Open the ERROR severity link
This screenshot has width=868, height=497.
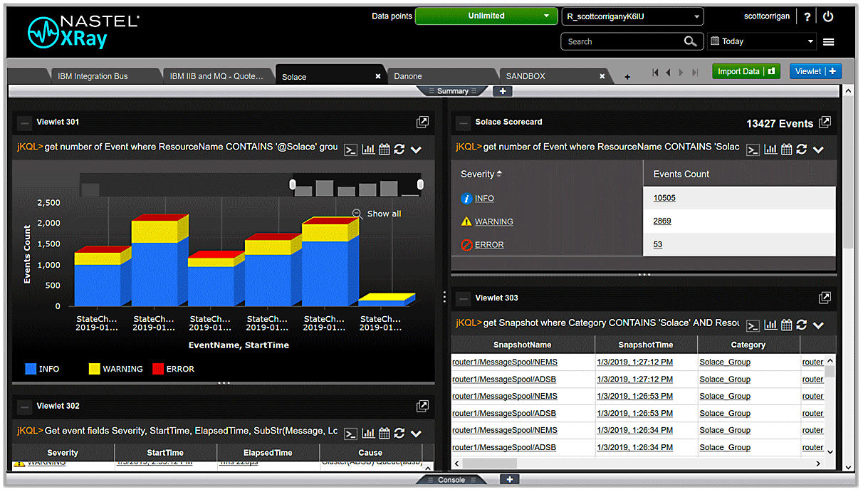(488, 245)
